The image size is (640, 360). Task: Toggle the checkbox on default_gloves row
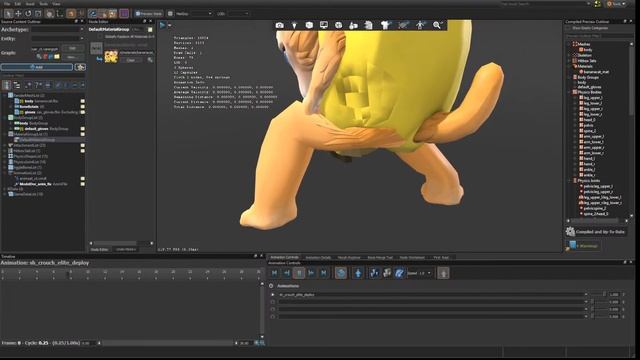tap(82, 129)
